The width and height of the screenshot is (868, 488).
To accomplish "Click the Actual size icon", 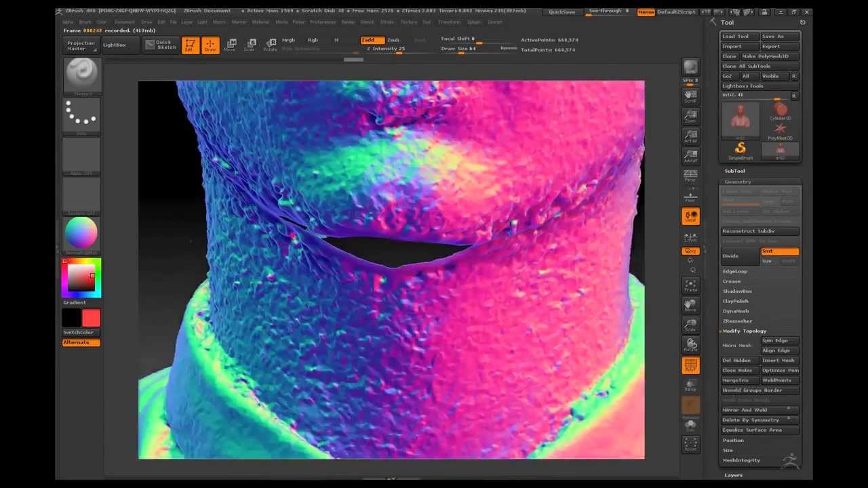I will 690,137.
